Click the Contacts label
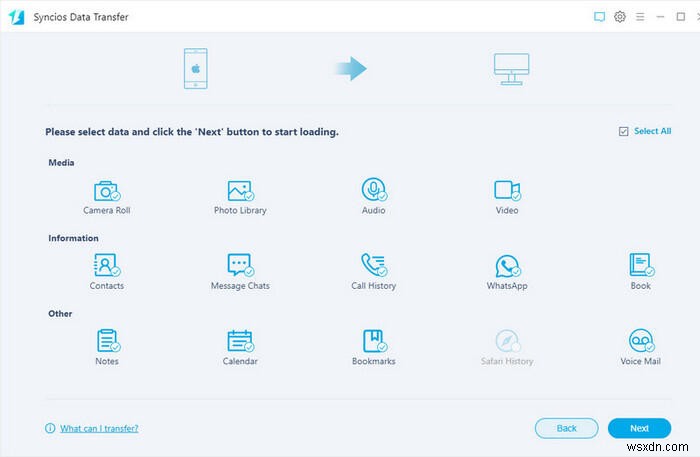 [x=107, y=286]
